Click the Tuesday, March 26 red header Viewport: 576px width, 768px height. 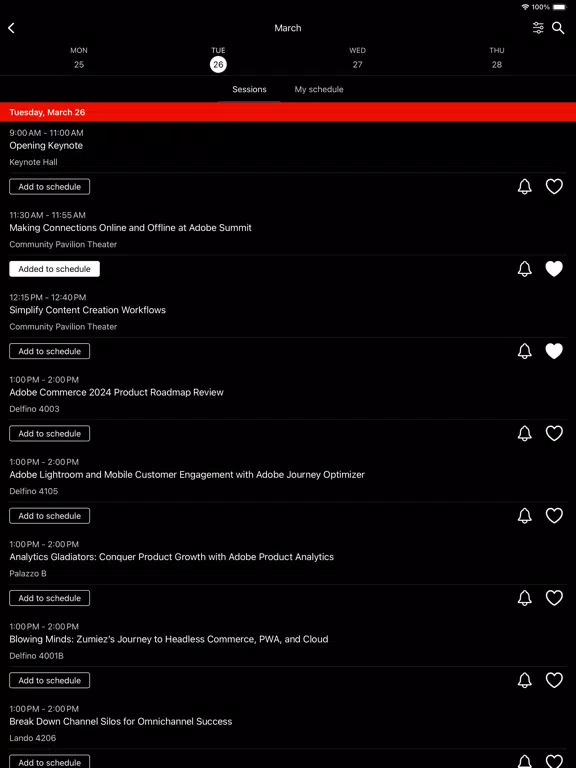[288, 112]
